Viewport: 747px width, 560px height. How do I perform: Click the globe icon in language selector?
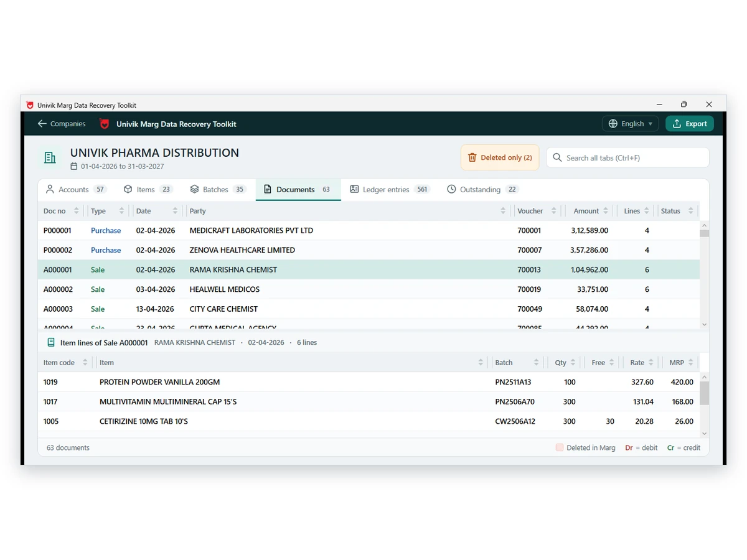click(x=613, y=124)
